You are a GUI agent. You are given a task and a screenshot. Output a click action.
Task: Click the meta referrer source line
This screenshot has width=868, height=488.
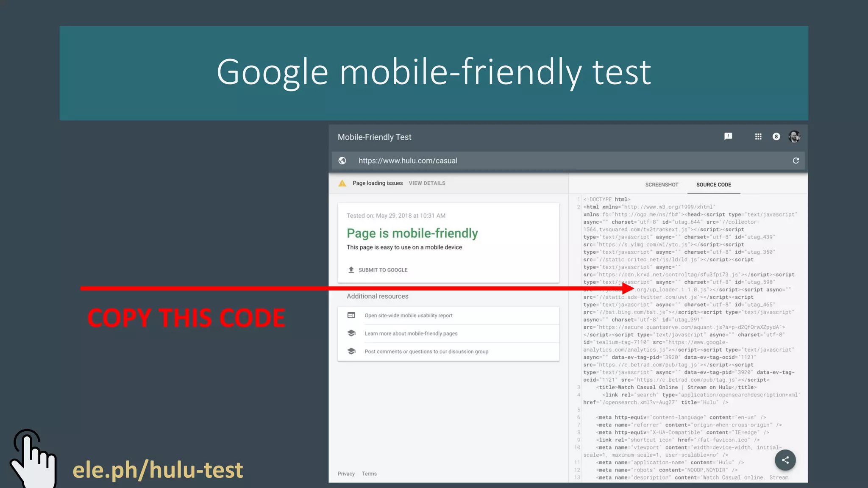(x=689, y=425)
